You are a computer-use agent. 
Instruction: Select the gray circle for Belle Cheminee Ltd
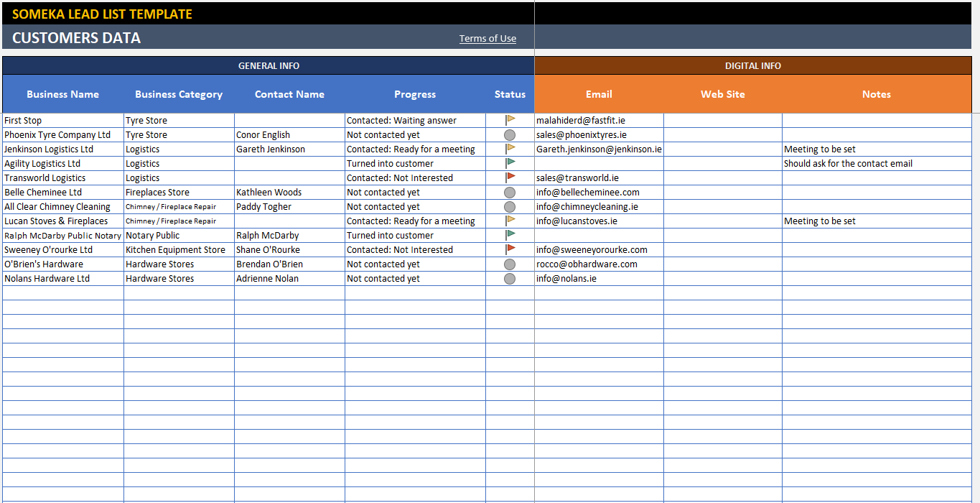[510, 193]
